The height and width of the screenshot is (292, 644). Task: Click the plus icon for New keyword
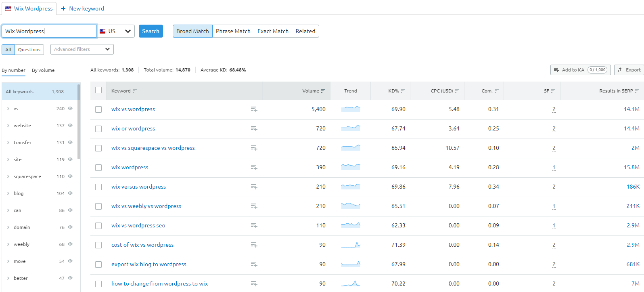63,8
